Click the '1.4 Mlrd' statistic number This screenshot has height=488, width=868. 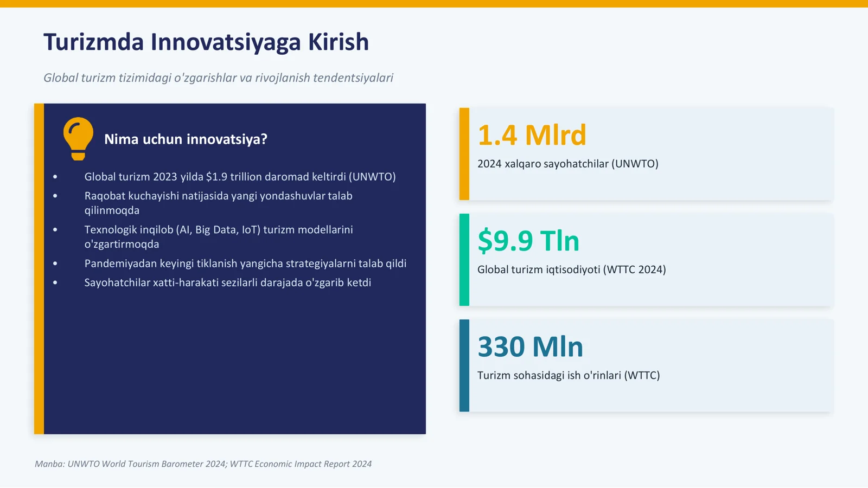pos(532,135)
